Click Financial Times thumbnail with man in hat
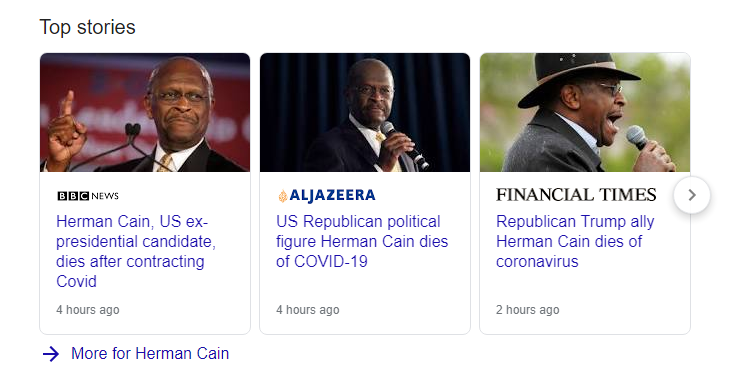 pos(585,112)
